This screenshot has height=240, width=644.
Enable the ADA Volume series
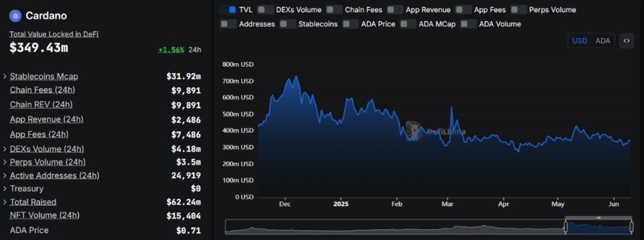click(x=468, y=24)
